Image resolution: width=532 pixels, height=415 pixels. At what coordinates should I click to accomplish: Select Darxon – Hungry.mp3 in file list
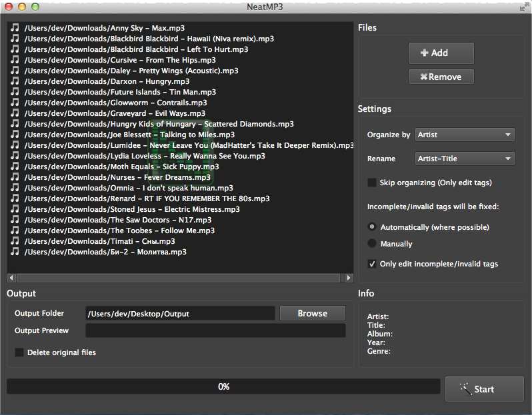(107, 81)
